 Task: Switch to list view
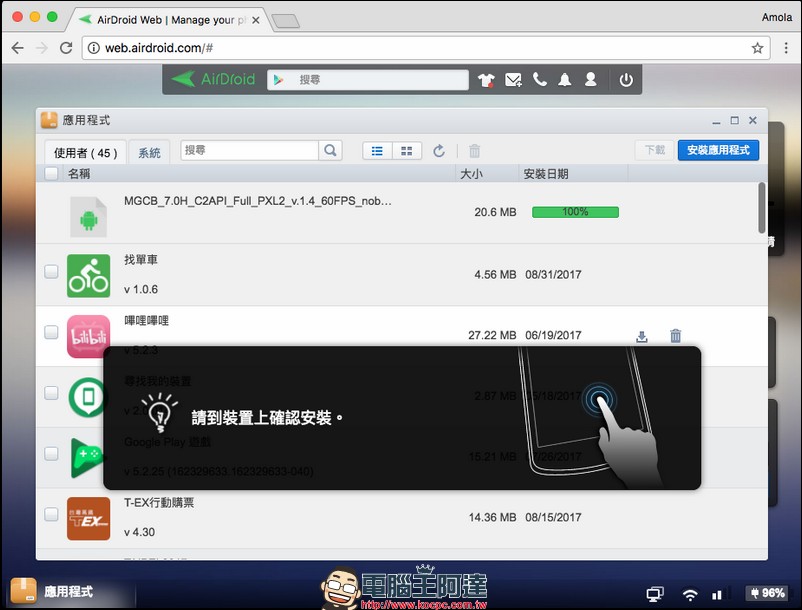click(377, 151)
